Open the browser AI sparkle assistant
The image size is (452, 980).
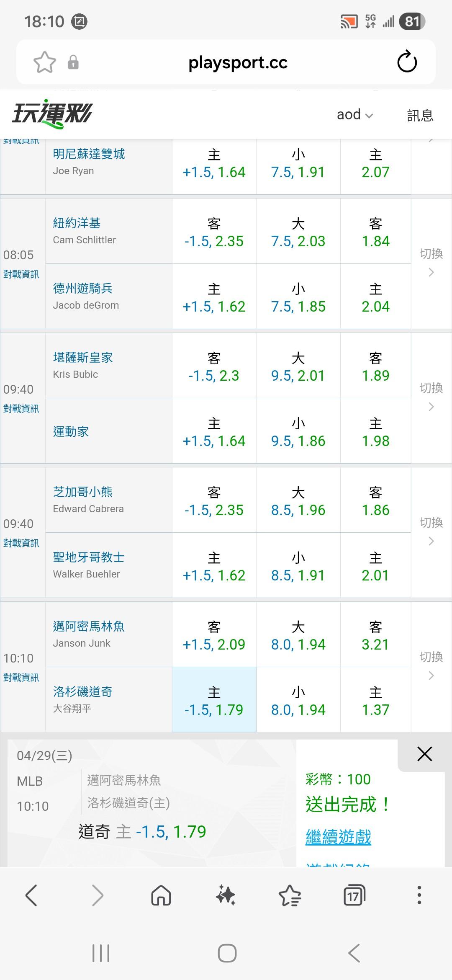[x=226, y=895]
